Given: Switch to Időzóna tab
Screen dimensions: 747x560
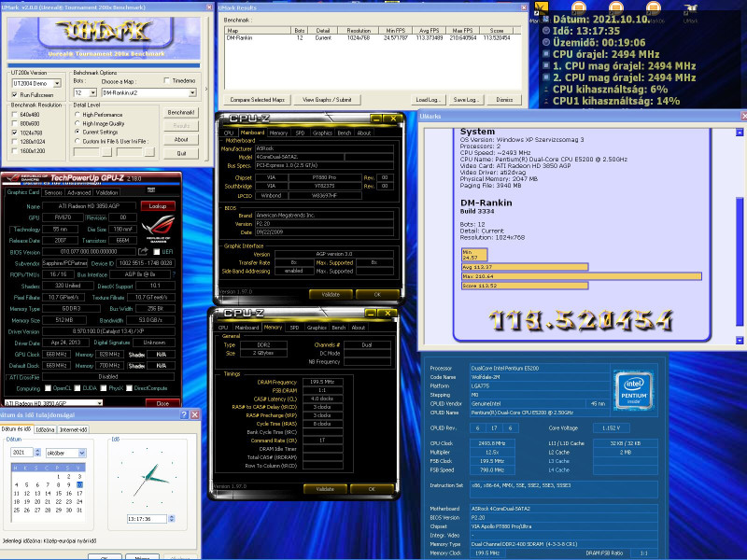Looking at the screenshot, I should pos(45,429).
